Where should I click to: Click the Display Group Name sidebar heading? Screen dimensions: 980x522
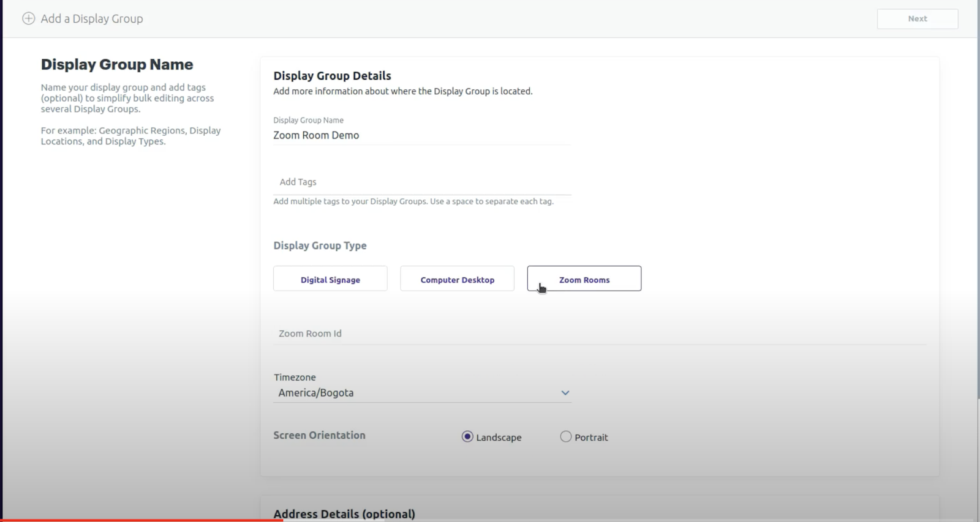(x=117, y=64)
